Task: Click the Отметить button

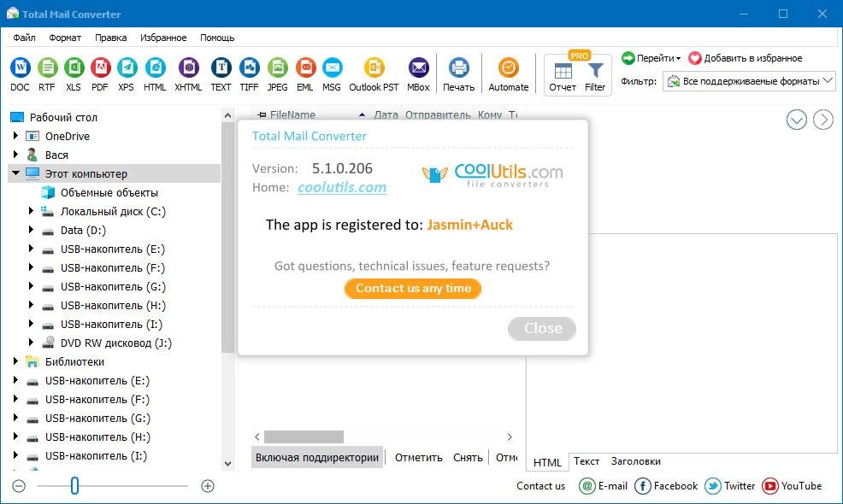Action: tap(418, 457)
